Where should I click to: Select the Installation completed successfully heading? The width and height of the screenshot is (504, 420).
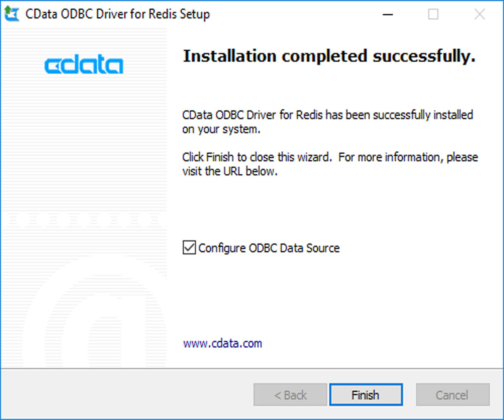click(x=329, y=55)
